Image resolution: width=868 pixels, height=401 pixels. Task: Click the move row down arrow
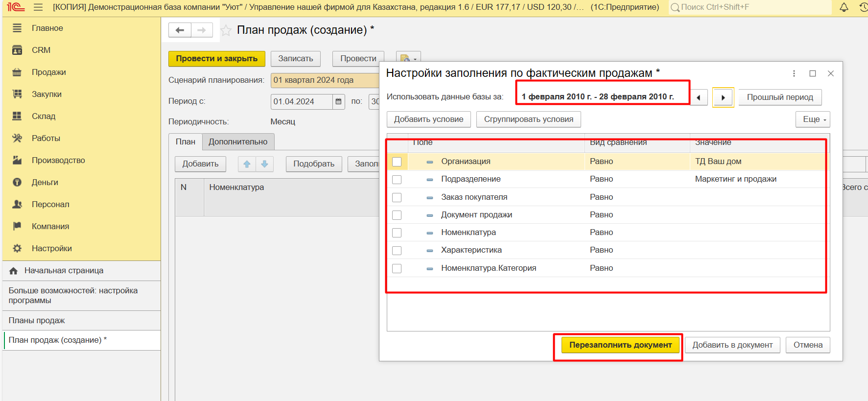(264, 164)
